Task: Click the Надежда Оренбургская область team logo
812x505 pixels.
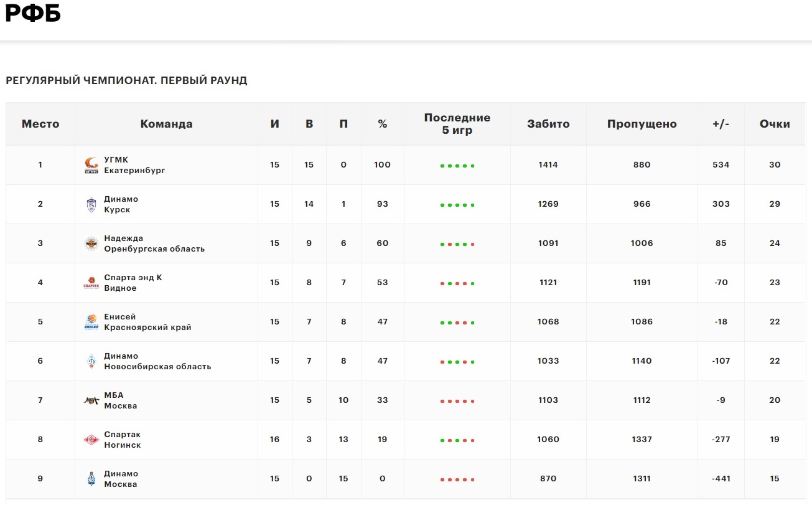Action: click(x=91, y=244)
